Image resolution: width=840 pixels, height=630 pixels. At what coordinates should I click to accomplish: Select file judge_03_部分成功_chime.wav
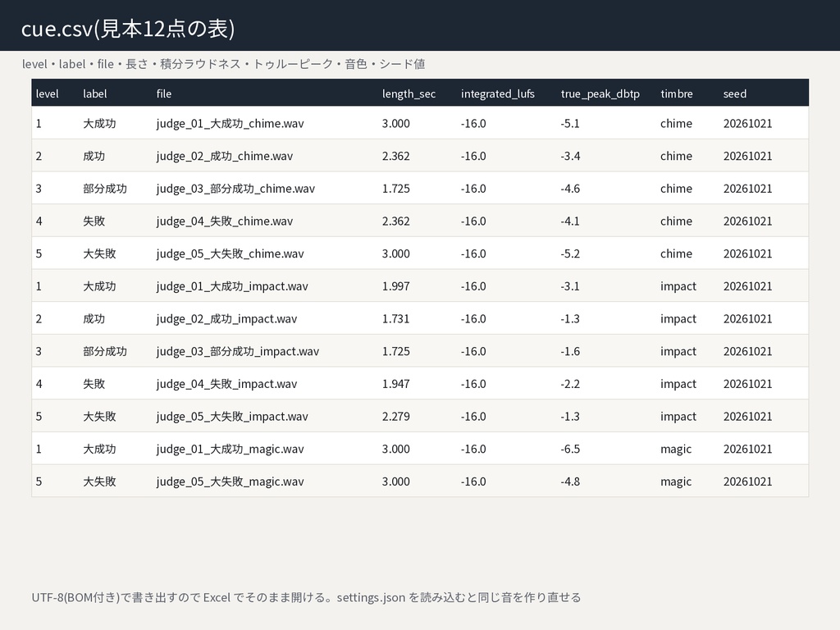click(x=235, y=189)
